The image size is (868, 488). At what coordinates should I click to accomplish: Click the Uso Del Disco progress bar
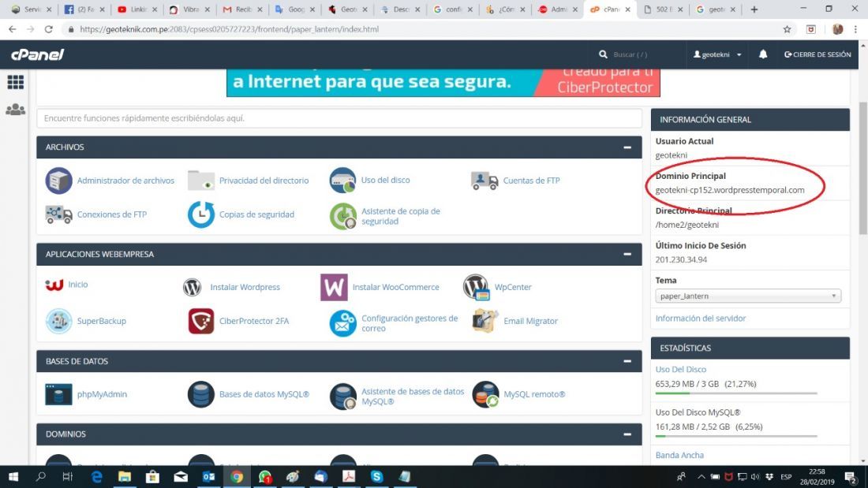pos(736,393)
